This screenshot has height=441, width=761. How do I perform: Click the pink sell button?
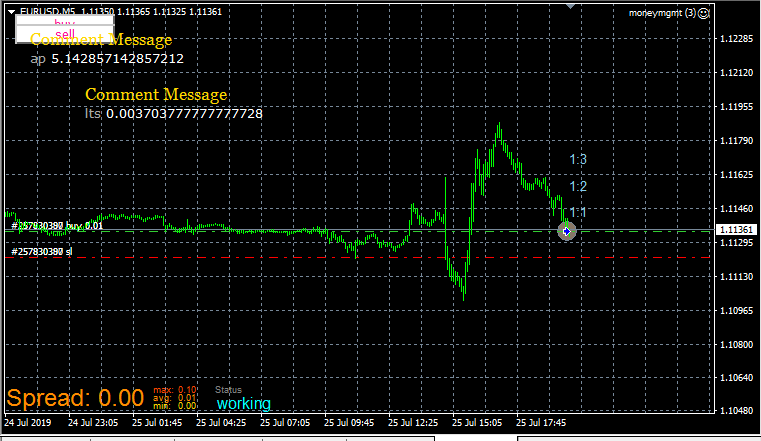[x=65, y=34]
